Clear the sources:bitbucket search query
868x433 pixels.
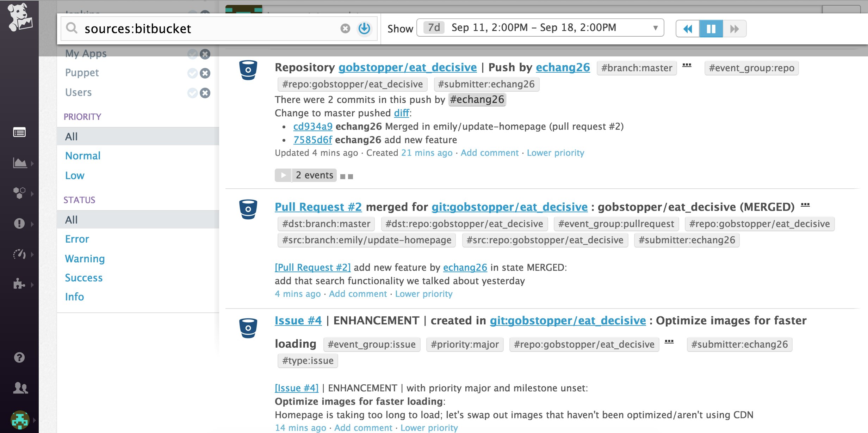pyautogui.click(x=345, y=29)
